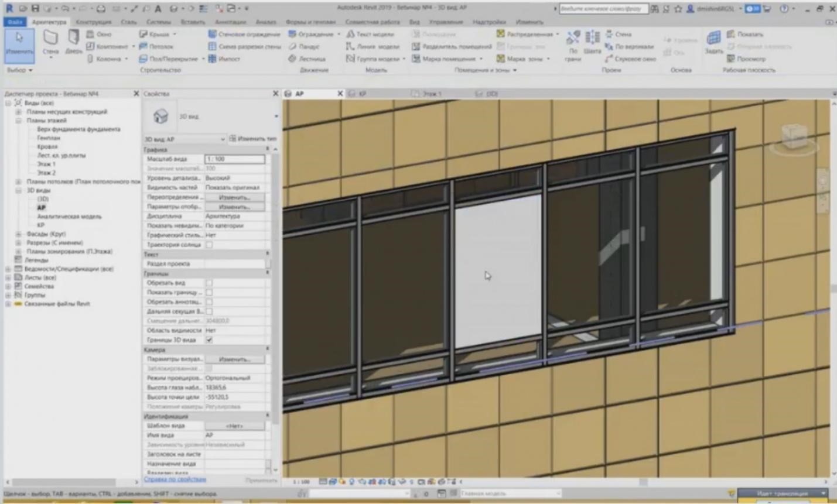
Task: Collapse the Планы этажей tree node
Action: tap(18, 121)
